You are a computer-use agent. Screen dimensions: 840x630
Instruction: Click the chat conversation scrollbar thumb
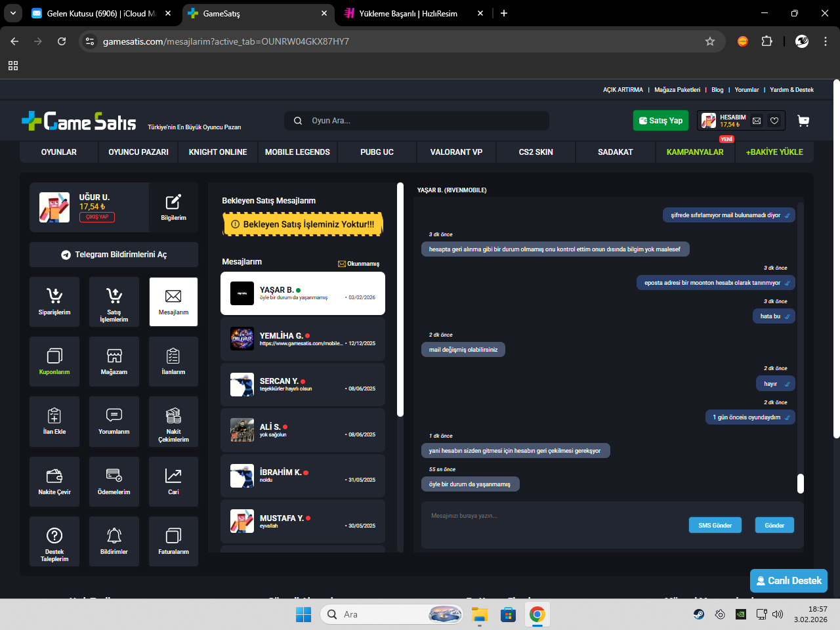pyautogui.click(x=801, y=484)
